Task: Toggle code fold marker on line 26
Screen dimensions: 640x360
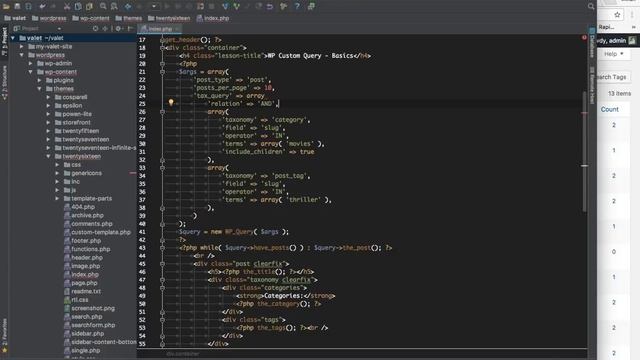Action: tap(162, 111)
